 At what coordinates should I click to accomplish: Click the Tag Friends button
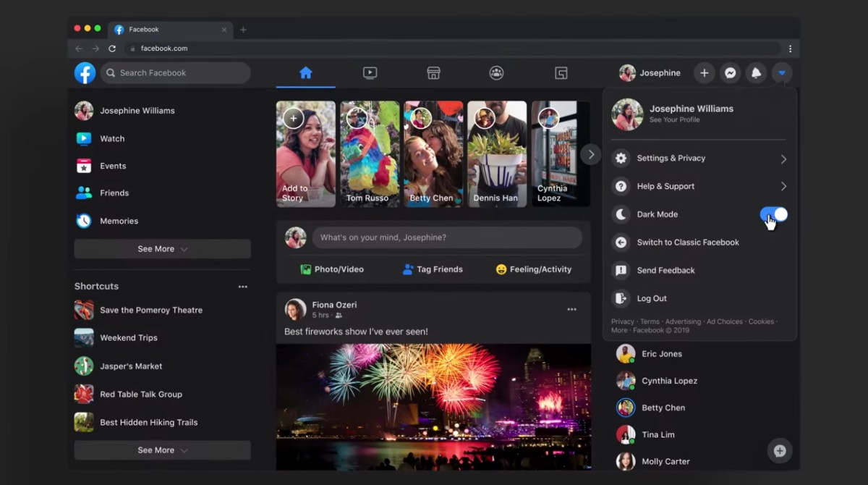coord(433,269)
